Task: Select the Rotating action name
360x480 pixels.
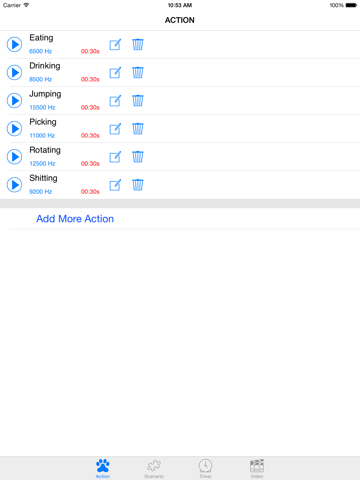Action: 45,150
